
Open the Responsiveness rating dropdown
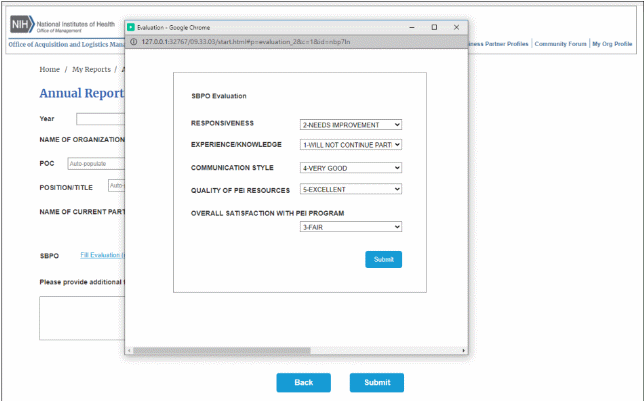tap(350, 125)
